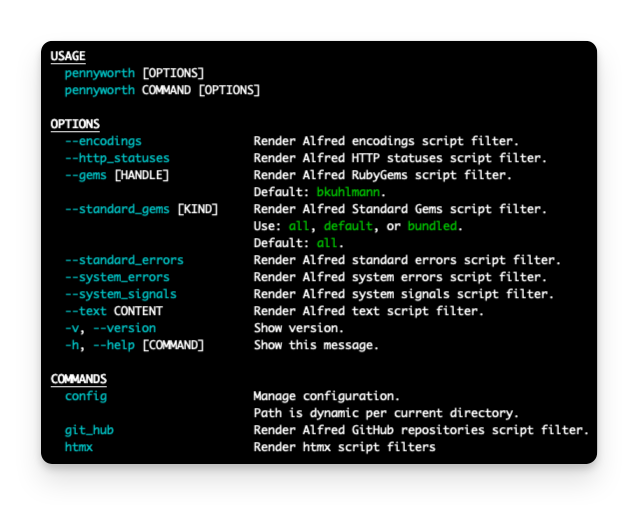Click the --system_errors option

tap(117, 277)
